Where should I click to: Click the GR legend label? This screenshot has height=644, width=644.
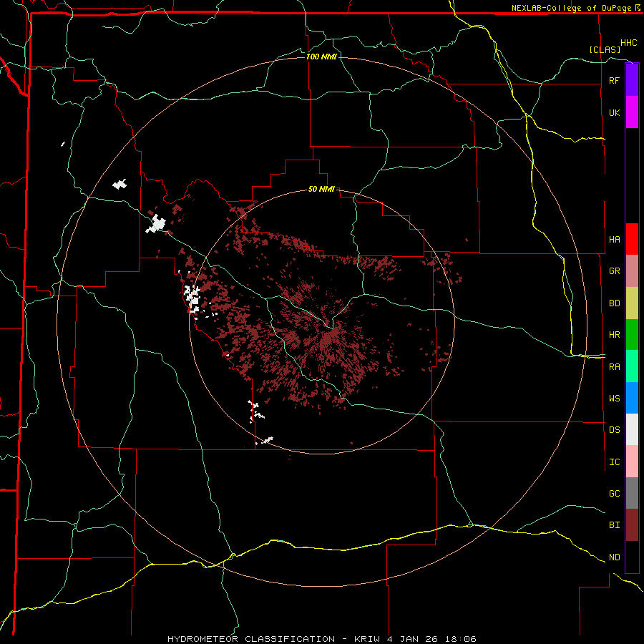(x=614, y=271)
